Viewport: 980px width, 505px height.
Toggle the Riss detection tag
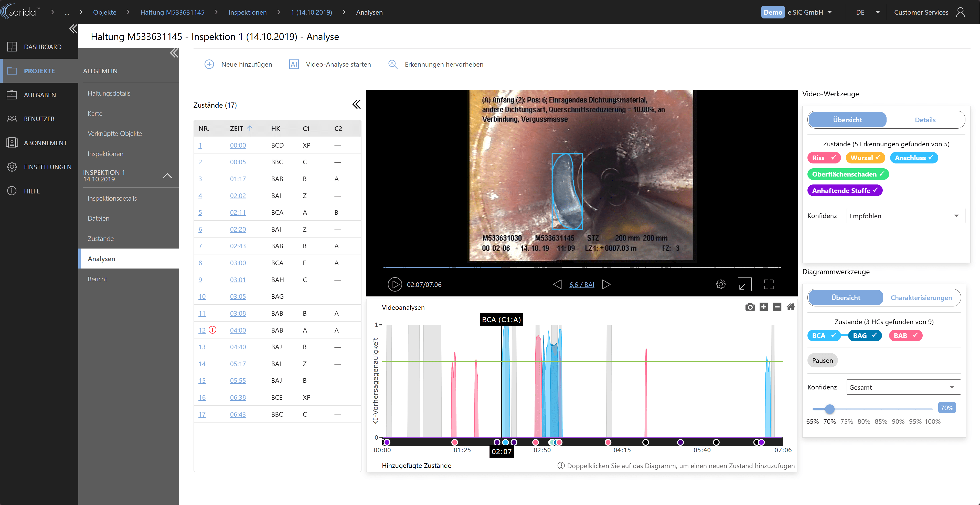pyautogui.click(x=824, y=158)
